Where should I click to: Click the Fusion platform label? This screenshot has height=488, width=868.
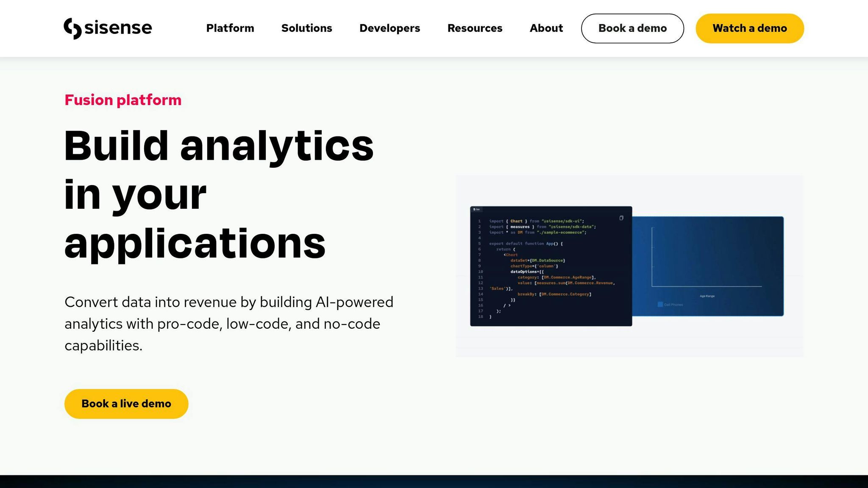point(123,100)
